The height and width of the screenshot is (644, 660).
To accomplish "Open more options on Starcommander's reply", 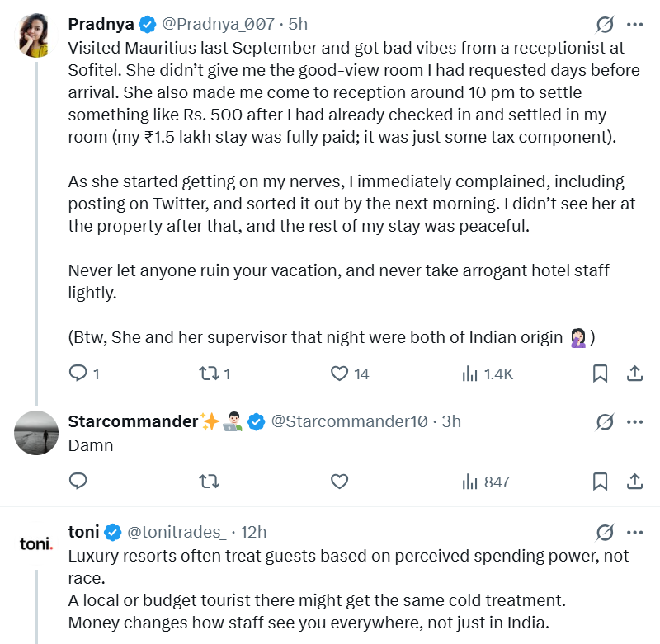I will pos(634,422).
